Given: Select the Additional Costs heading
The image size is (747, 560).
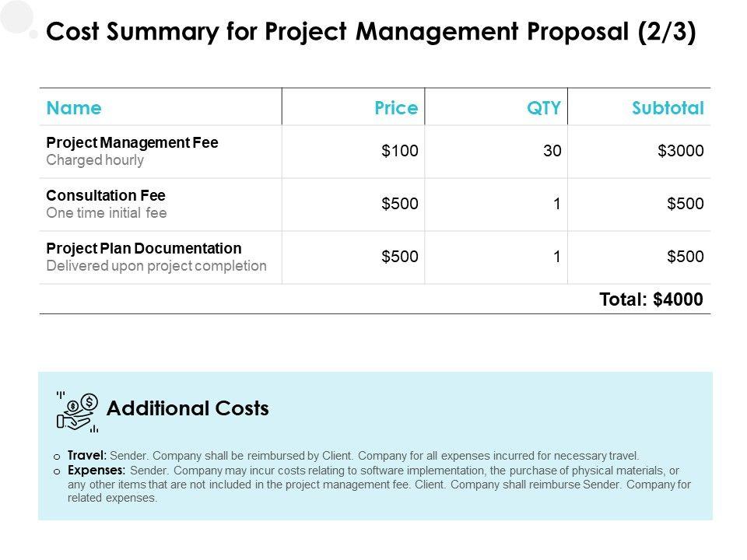Looking at the screenshot, I should click(188, 408).
